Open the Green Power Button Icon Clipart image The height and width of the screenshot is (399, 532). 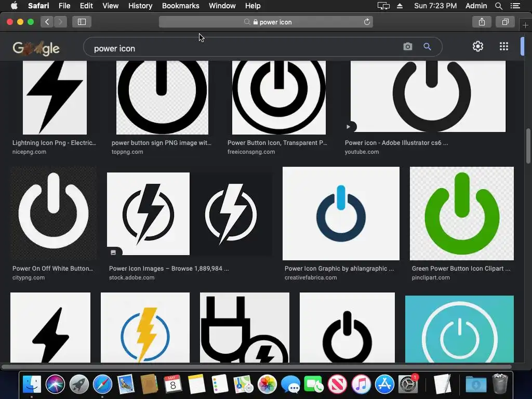(x=462, y=214)
